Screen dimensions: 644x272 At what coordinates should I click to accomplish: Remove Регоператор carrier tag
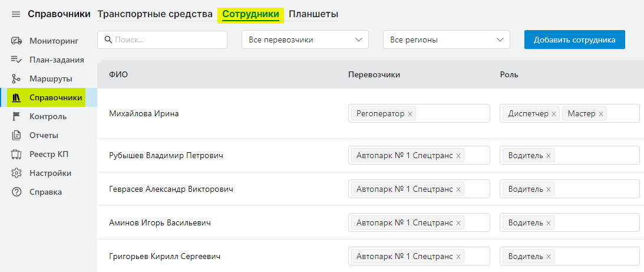pos(410,114)
